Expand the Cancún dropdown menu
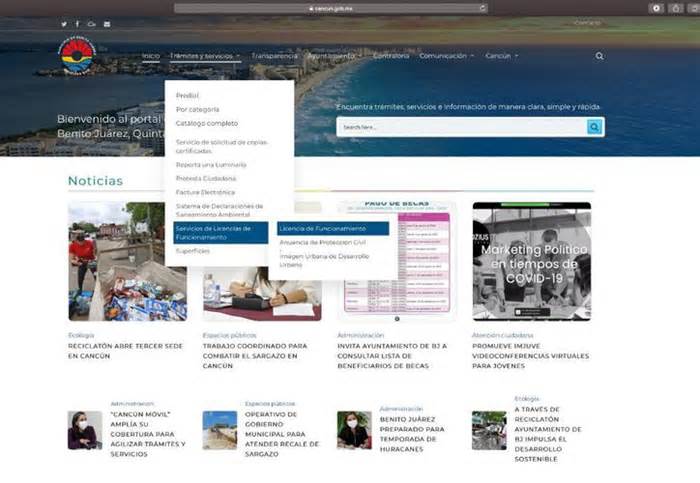The height and width of the screenshot is (483, 700). click(502, 56)
